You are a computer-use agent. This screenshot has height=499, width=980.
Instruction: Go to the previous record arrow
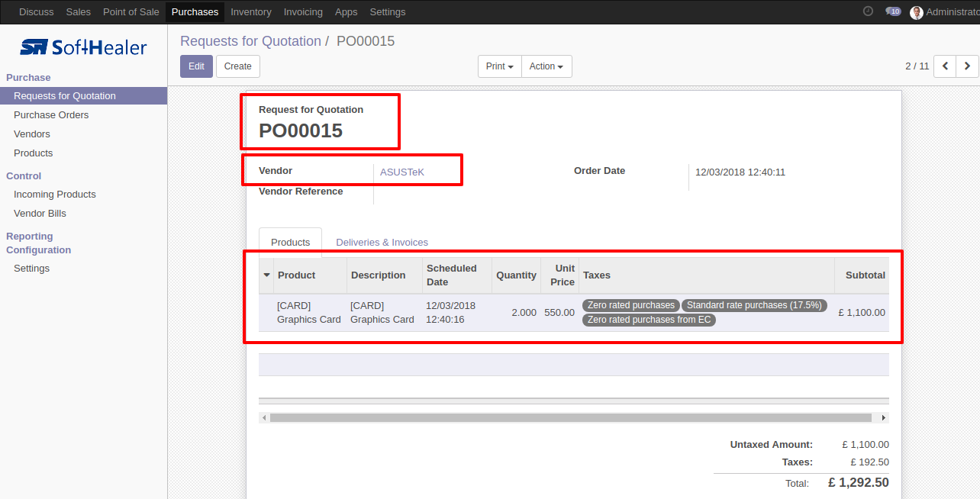(x=945, y=66)
